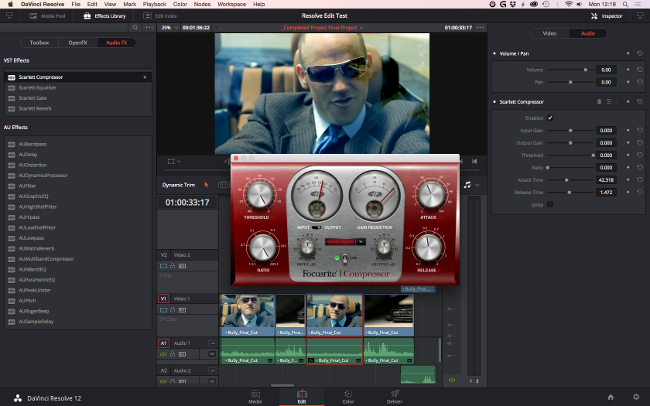
Task: Toggle V1 track destination selector
Action: (x=163, y=299)
